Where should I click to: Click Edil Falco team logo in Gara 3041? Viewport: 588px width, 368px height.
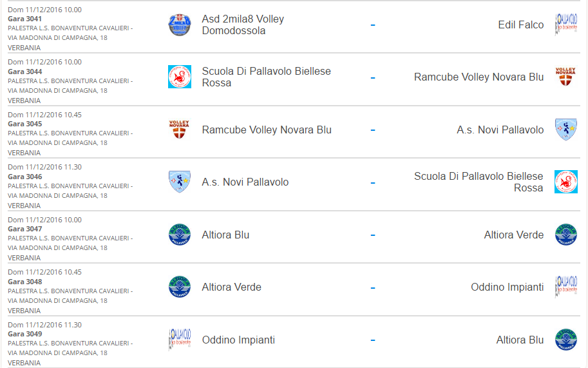coord(566,24)
